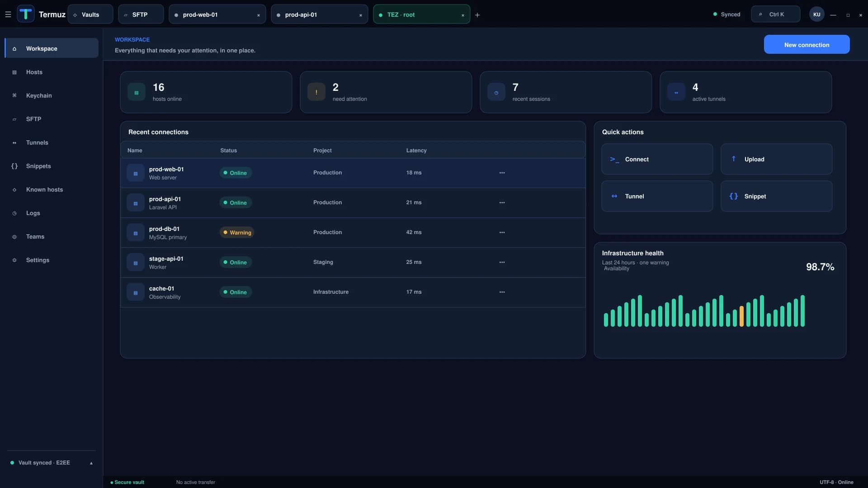Click the Tunnel quick action

click(657, 196)
